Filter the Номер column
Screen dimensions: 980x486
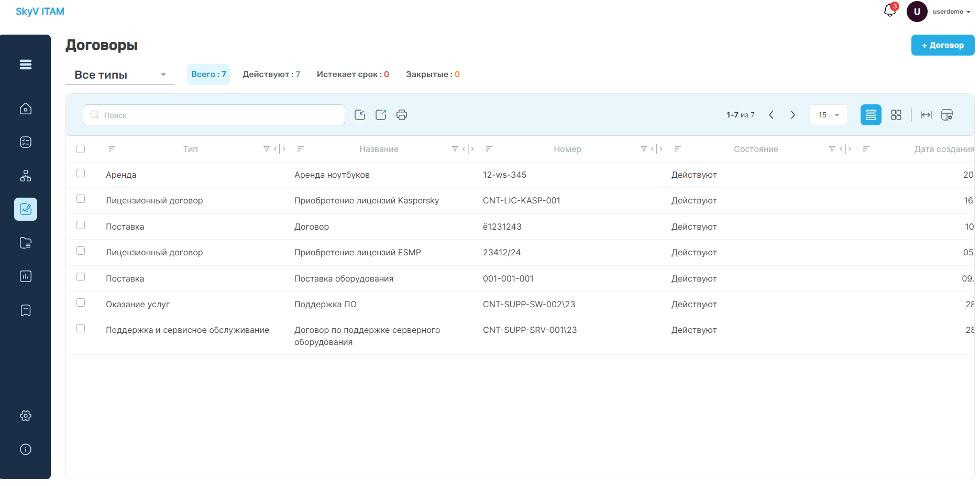click(x=644, y=149)
